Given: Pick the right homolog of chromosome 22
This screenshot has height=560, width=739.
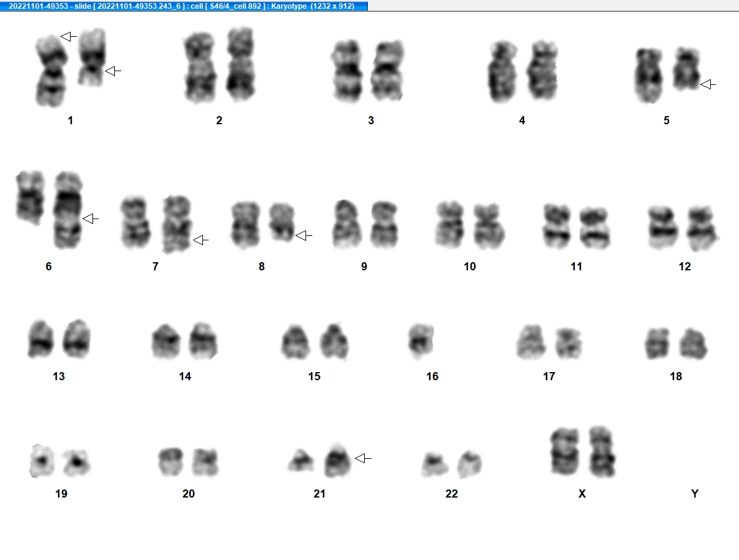Looking at the screenshot, I should coord(470,464).
